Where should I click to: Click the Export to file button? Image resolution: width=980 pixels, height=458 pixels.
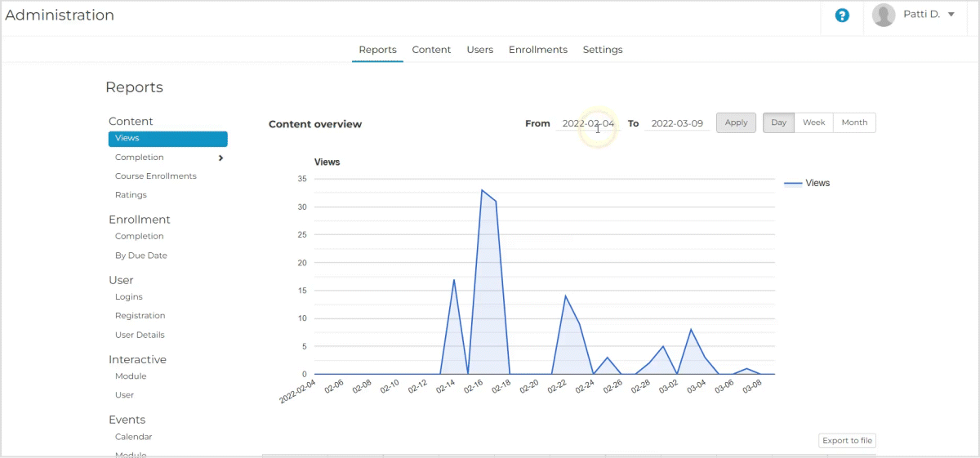point(847,441)
